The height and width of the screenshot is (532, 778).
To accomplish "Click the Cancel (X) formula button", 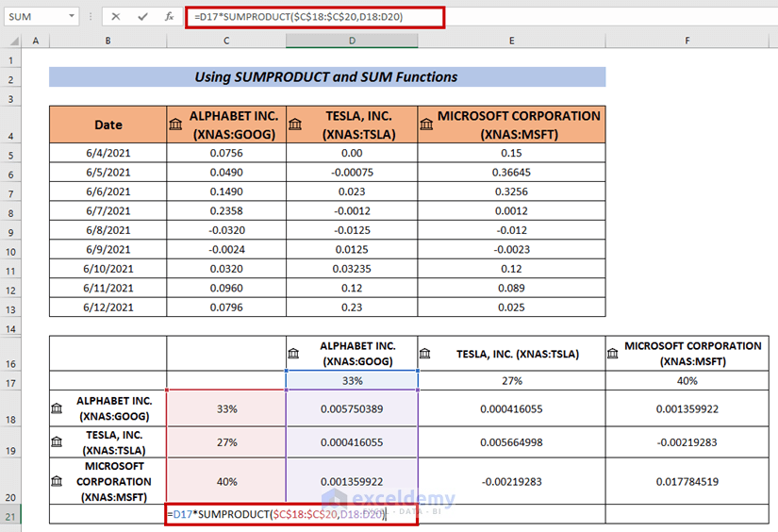I will tap(116, 17).
